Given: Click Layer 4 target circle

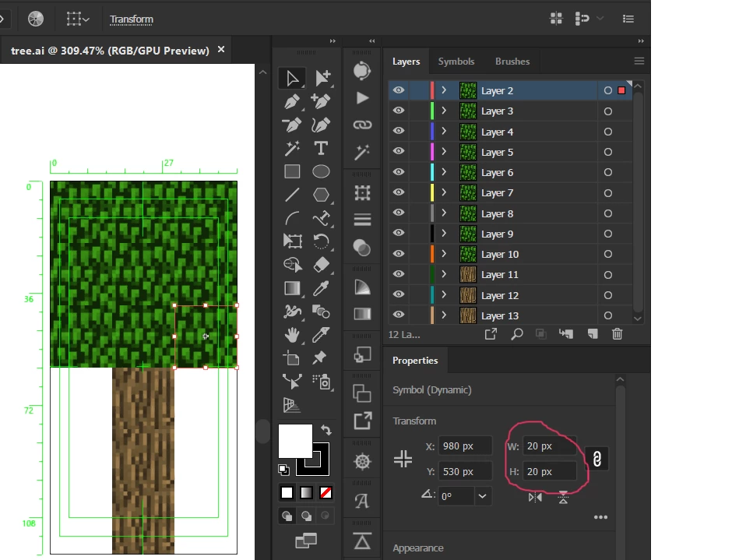Looking at the screenshot, I should point(608,132).
